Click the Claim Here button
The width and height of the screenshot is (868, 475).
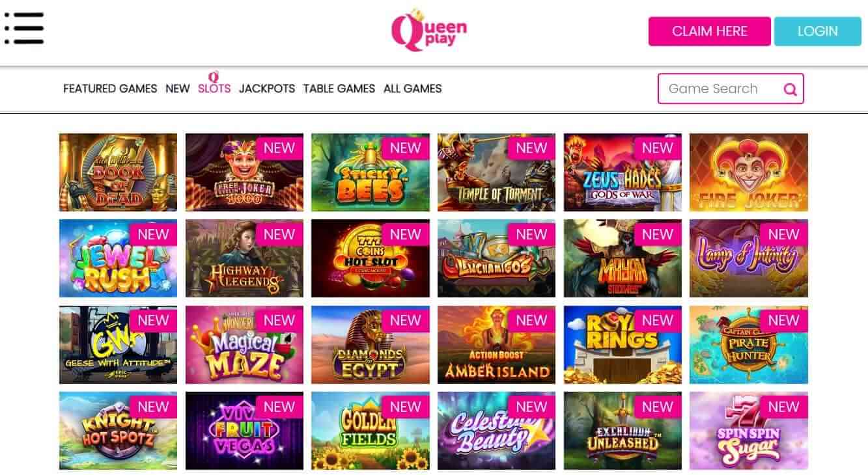tap(710, 31)
